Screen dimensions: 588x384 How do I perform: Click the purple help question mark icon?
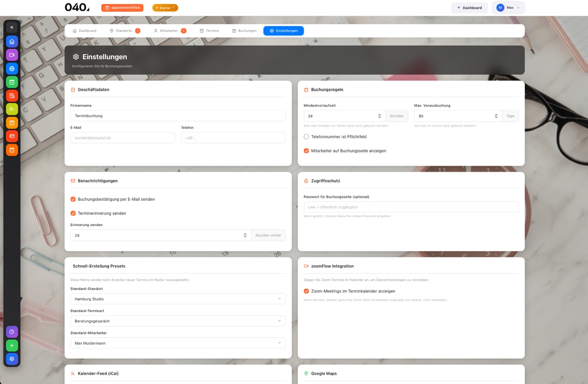pos(12,332)
